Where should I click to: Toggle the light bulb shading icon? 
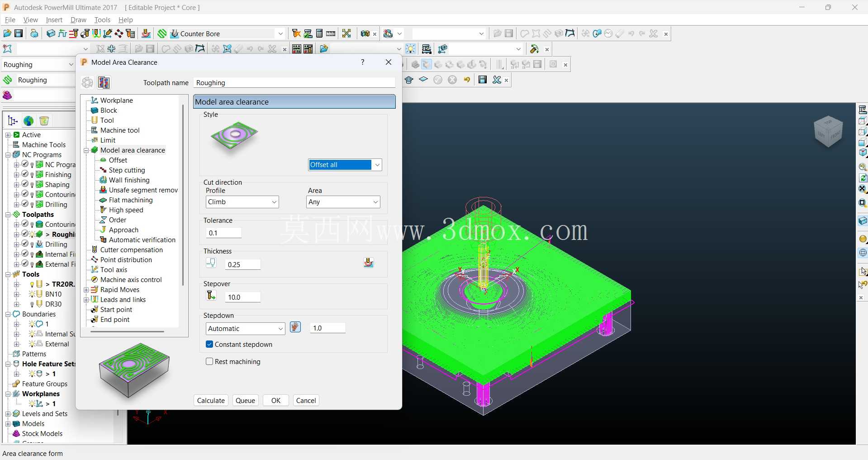tap(411, 49)
